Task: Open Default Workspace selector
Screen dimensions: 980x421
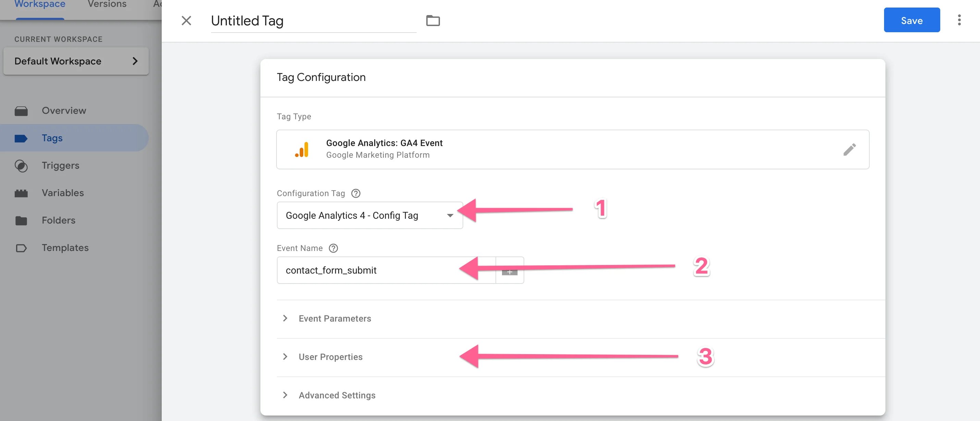Action: click(76, 61)
